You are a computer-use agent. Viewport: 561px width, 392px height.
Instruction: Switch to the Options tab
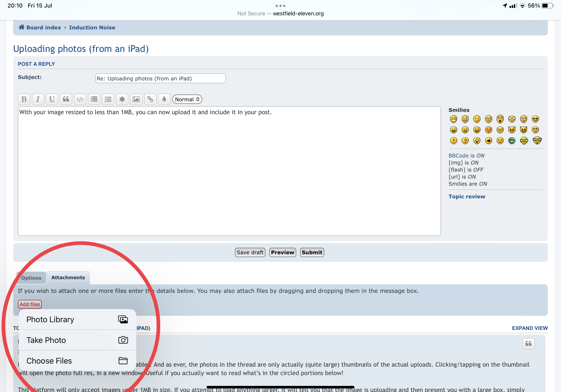coord(31,278)
